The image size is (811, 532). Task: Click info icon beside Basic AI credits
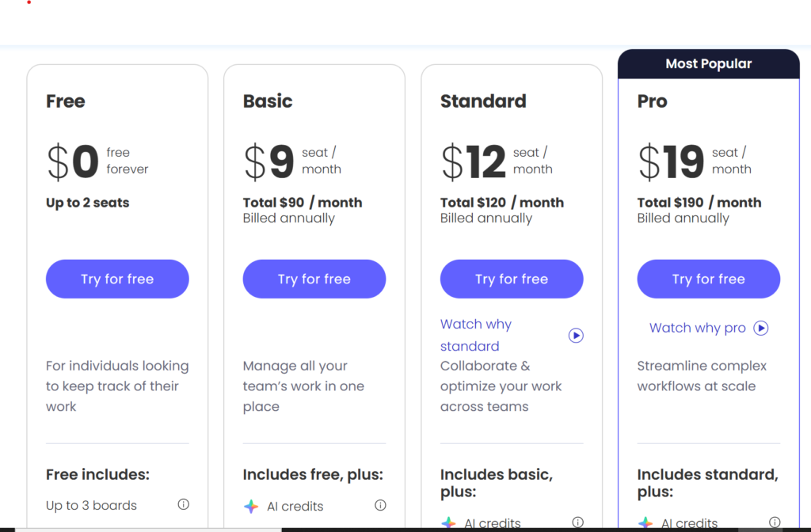[x=380, y=505]
